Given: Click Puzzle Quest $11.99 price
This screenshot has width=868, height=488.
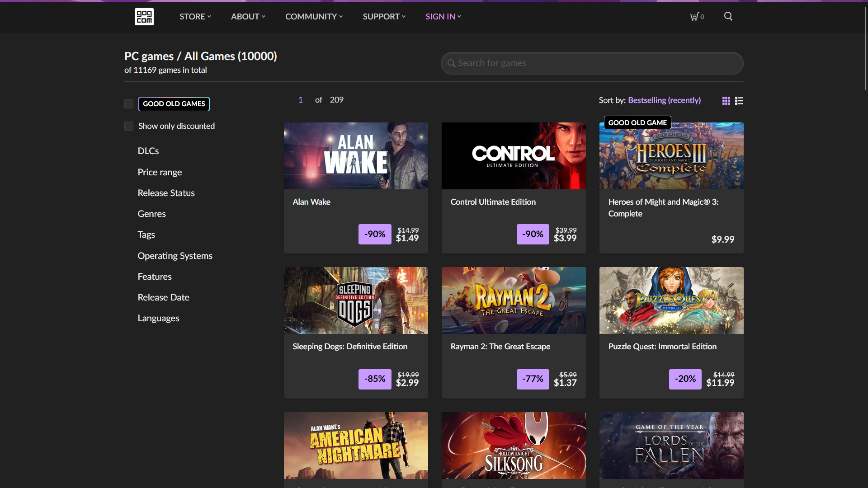Looking at the screenshot, I should pos(720,383).
